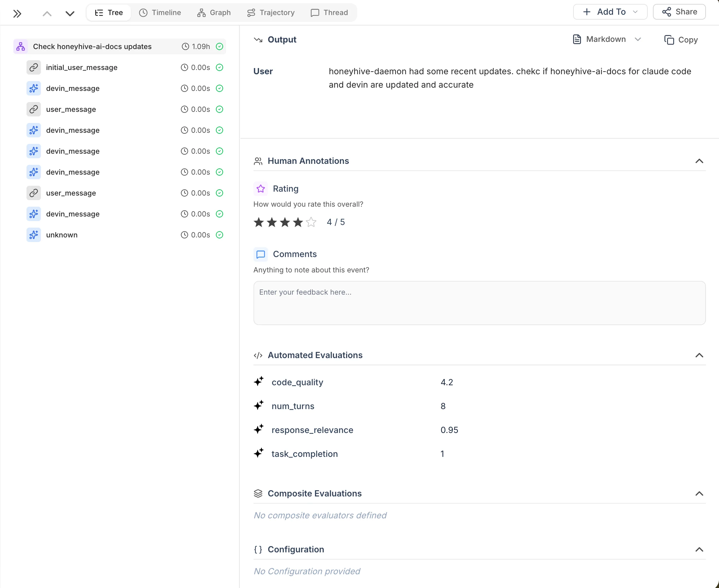Open the Markdown format dropdown

(x=607, y=39)
